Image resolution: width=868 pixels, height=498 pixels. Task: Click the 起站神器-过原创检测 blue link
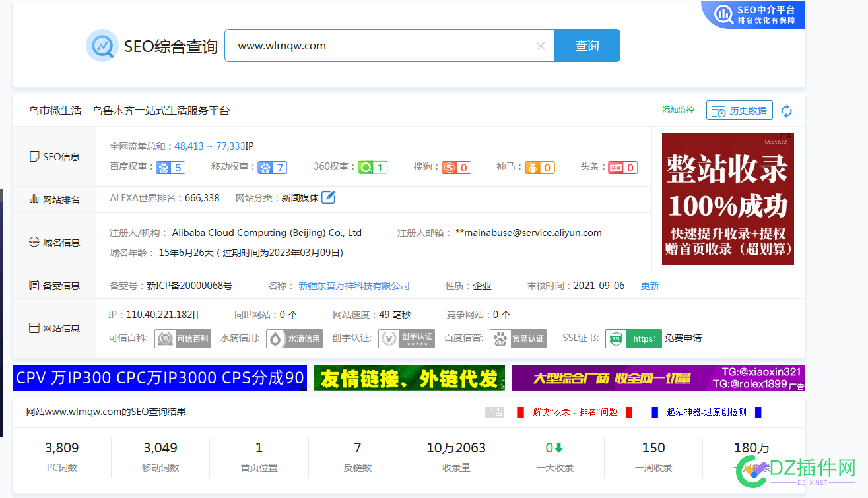(707, 412)
